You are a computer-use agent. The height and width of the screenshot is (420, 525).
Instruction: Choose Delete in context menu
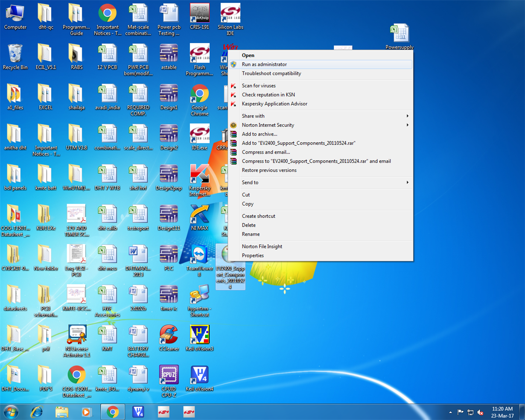[321, 225]
